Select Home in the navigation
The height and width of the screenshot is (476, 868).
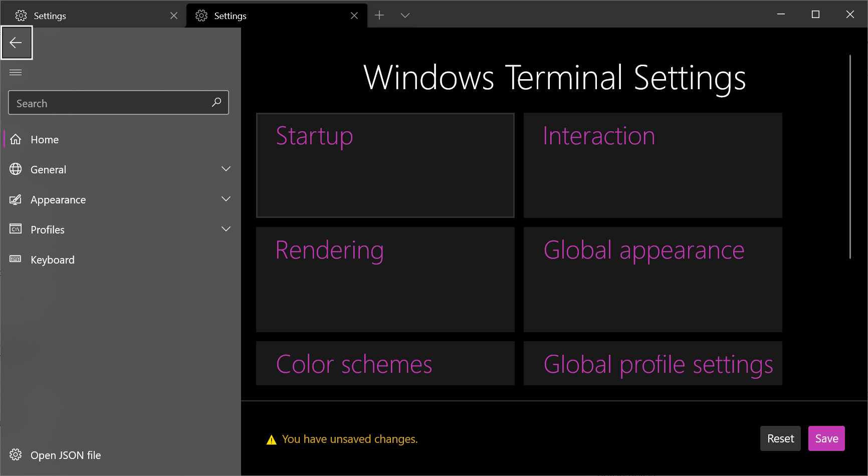(120, 139)
